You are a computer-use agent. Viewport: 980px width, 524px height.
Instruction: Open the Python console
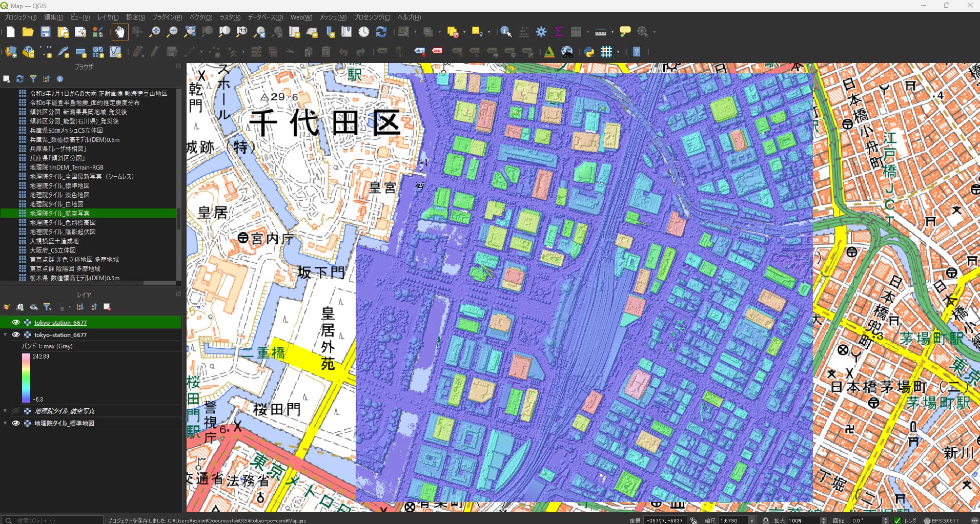pyautogui.click(x=589, y=52)
